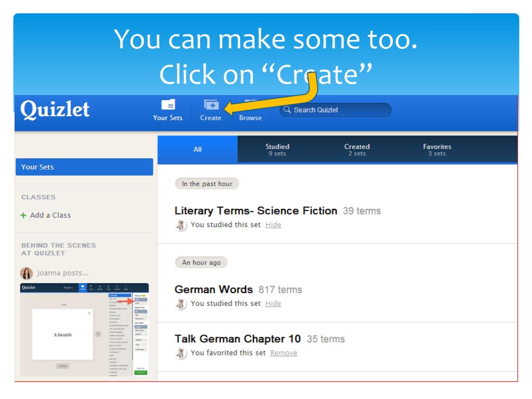Click the green plus icon for Add a Class
The width and height of the screenshot is (532, 399).
23,216
